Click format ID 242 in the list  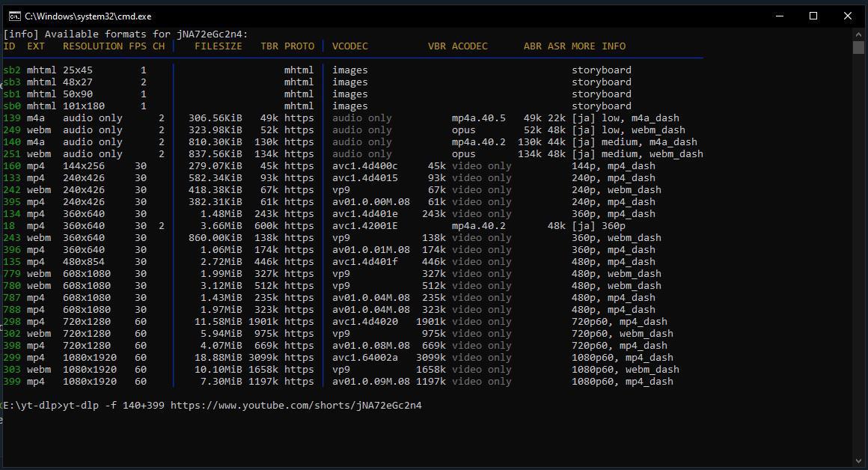coord(12,190)
